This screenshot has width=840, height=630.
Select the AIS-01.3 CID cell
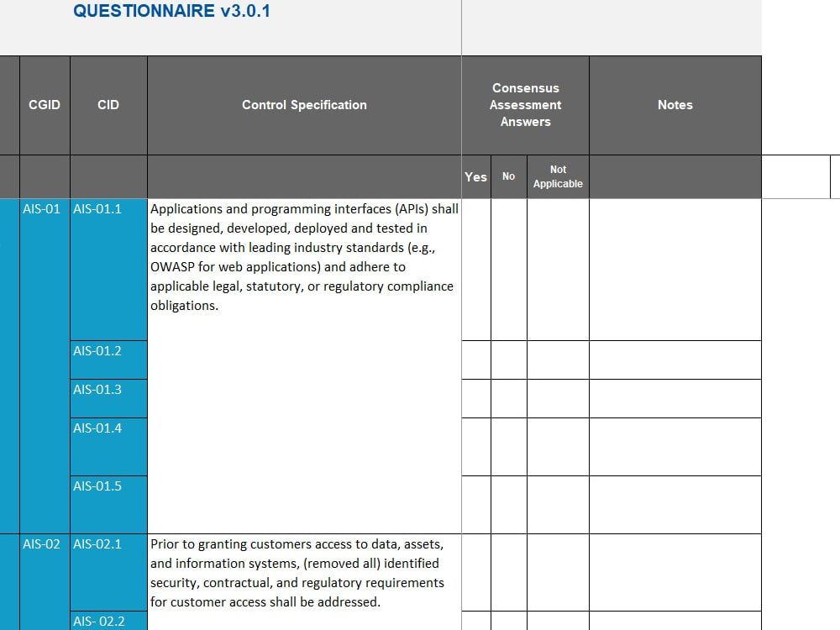pos(108,398)
